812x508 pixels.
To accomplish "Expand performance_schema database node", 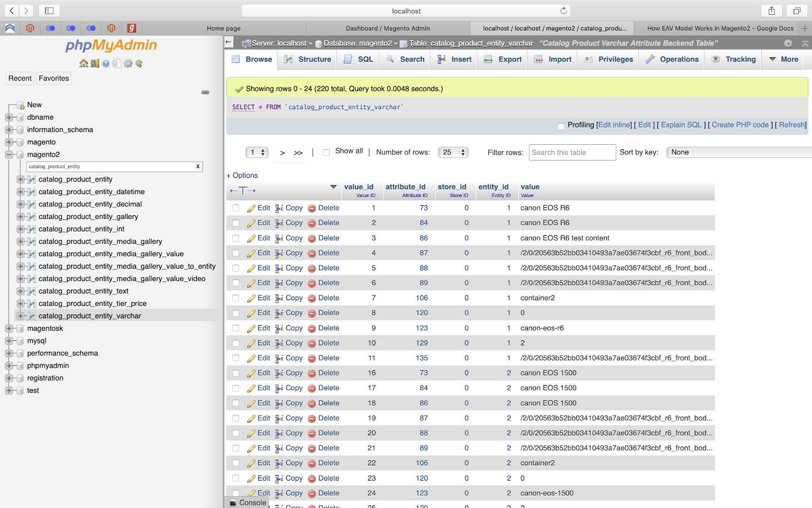I will [x=9, y=353].
